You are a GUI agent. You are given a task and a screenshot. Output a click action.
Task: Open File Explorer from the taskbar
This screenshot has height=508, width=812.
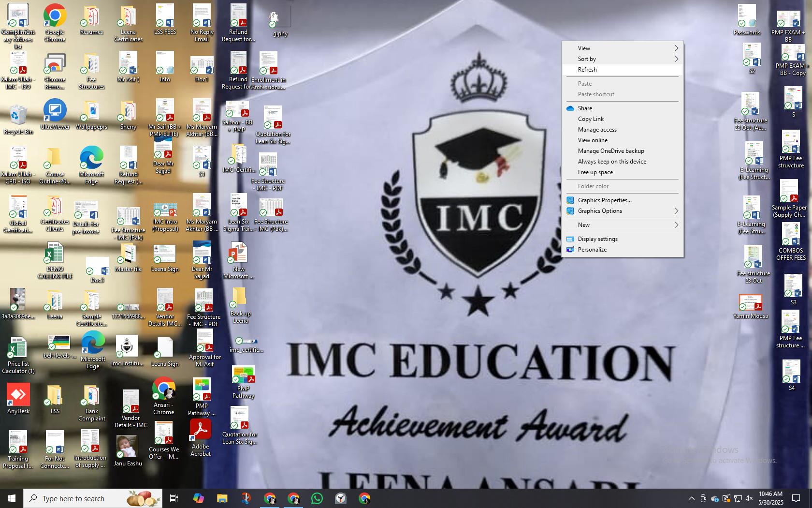(x=222, y=498)
